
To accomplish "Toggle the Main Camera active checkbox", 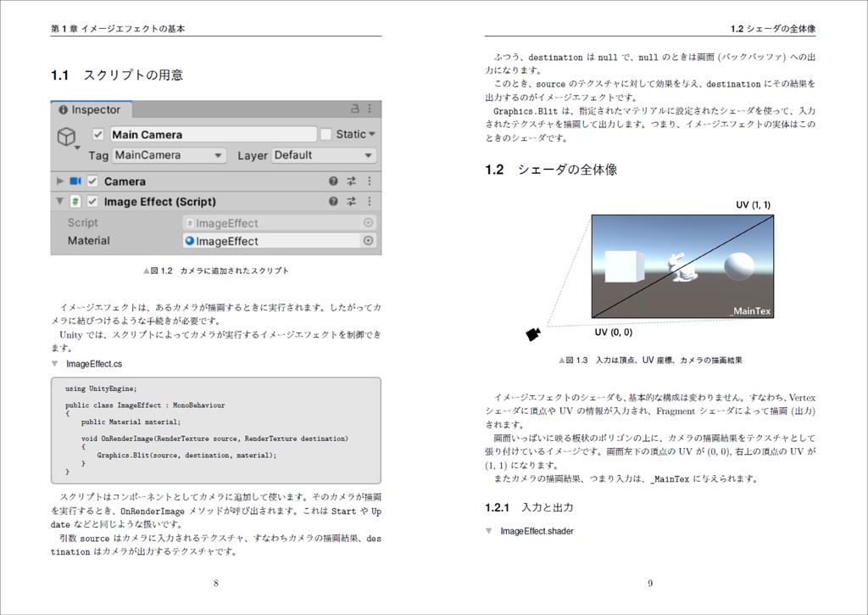I will tap(97, 133).
